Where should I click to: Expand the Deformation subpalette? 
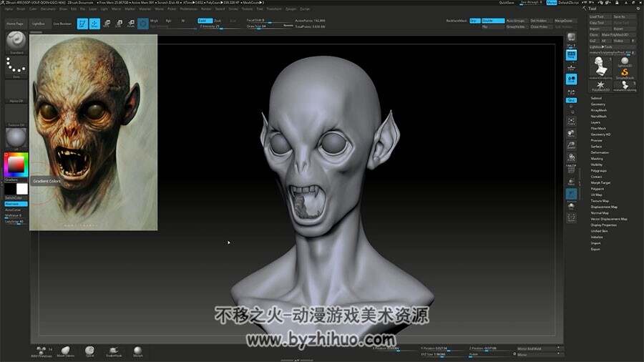click(600, 152)
